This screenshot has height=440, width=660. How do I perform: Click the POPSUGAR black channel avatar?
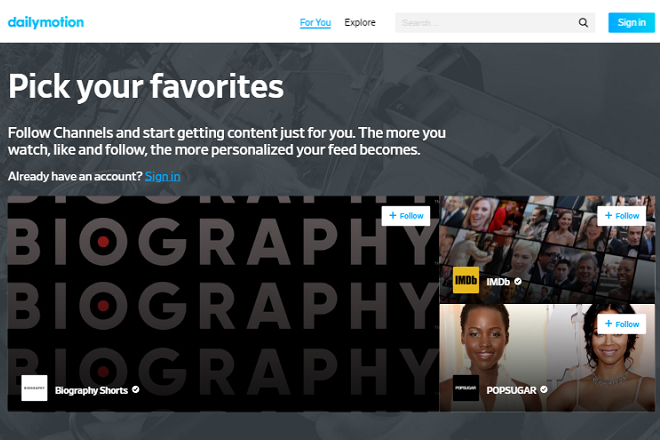466,388
